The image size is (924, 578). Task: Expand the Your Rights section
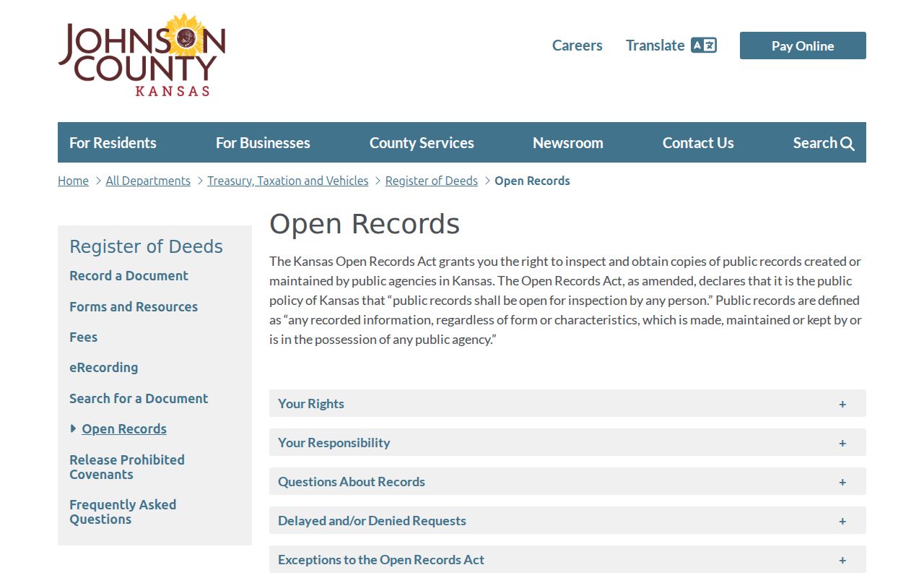pyautogui.click(x=567, y=403)
